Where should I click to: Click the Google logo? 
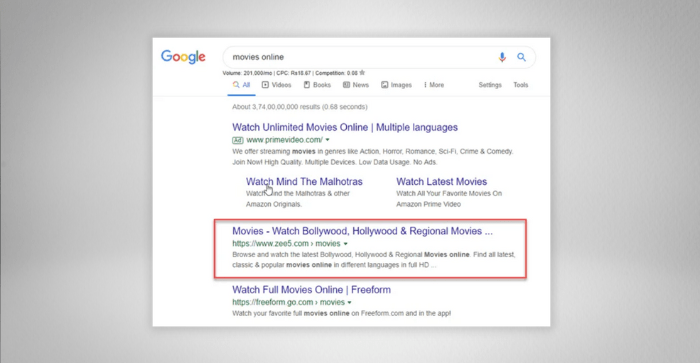click(183, 57)
